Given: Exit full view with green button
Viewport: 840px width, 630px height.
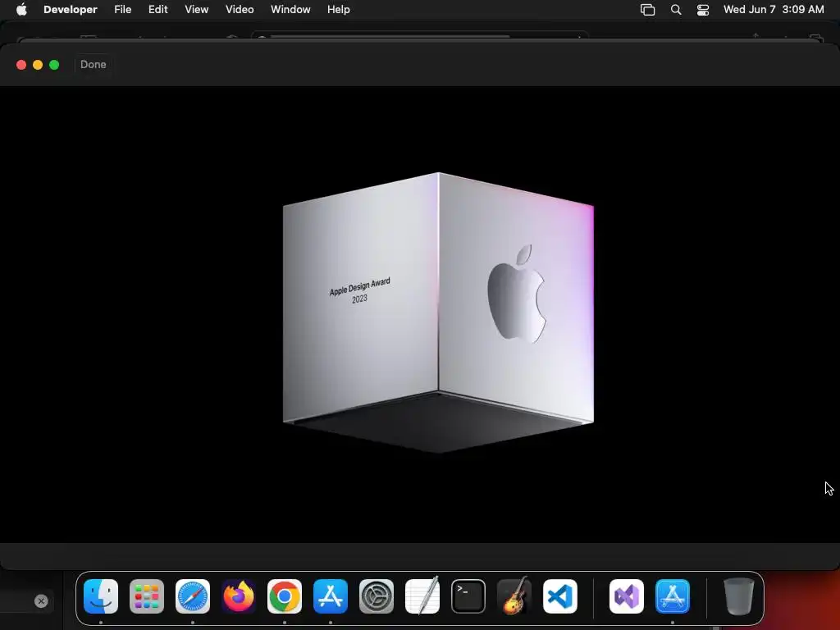Looking at the screenshot, I should 54,65.
